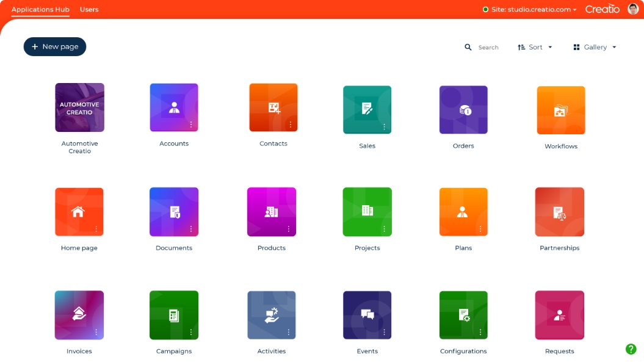Click the Partnerships label text
The height and width of the screenshot is (362, 644).
pos(559,248)
